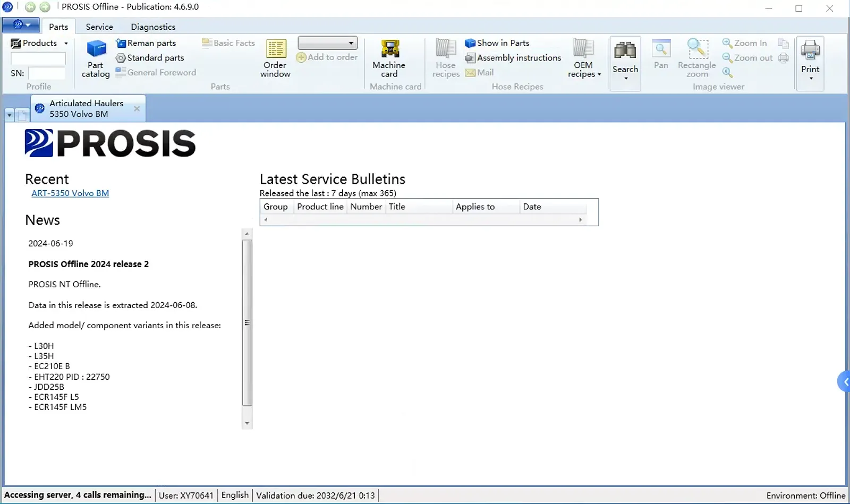
Task: Open the order selection combo box
Action: pos(327,42)
